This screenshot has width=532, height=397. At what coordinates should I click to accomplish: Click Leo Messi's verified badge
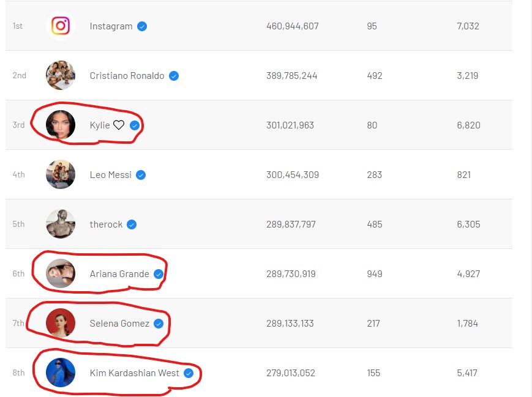click(141, 175)
